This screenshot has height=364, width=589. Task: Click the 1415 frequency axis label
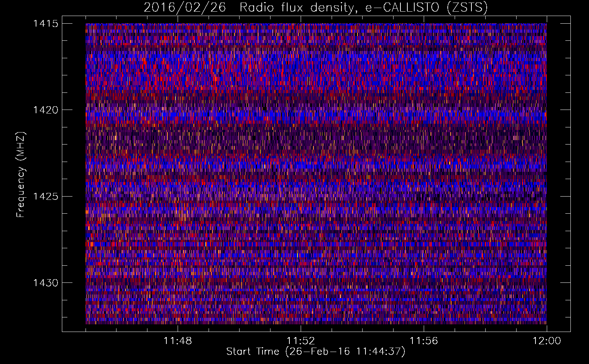(x=46, y=24)
